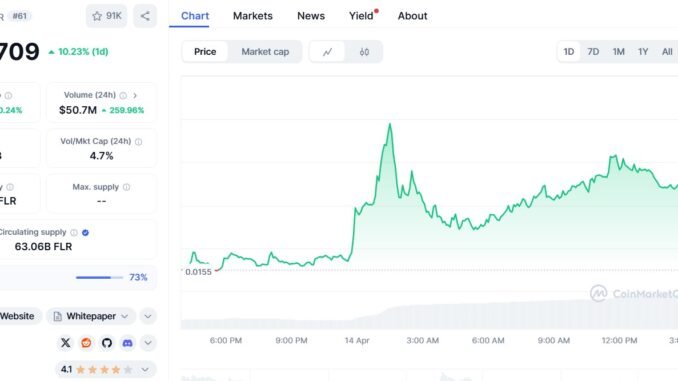
Task: Expand more links chevron next to Whitepaper
Action: tap(148, 316)
